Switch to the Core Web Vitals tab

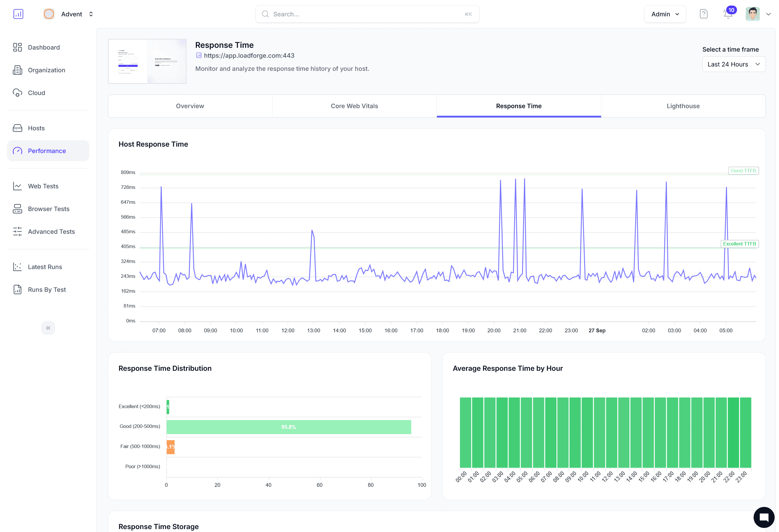tap(354, 106)
